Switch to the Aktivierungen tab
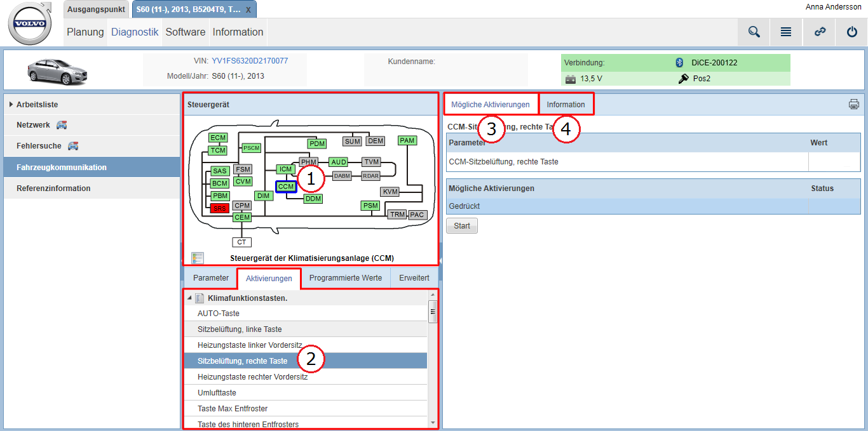This screenshot has height=431, width=868. tap(269, 279)
